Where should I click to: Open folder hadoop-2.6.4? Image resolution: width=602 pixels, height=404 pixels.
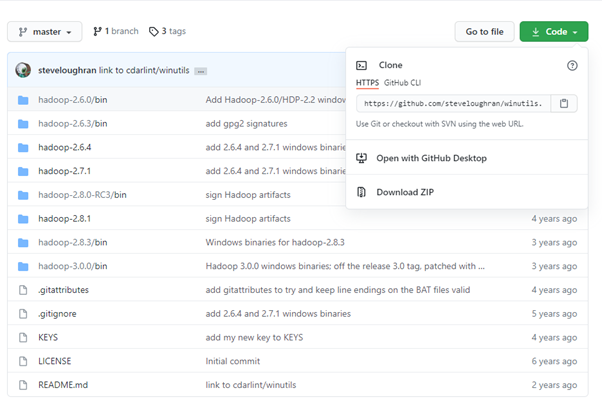pyautogui.click(x=64, y=147)
